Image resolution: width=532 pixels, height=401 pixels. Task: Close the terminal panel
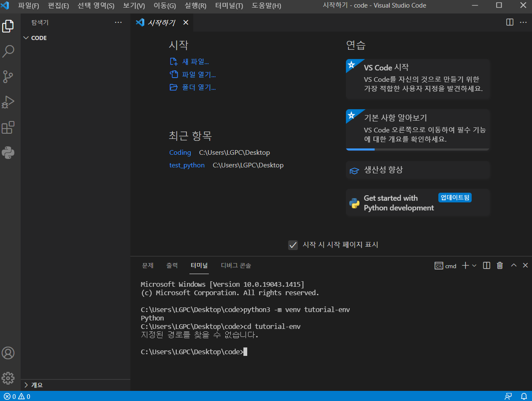click(x=525, y=265)
